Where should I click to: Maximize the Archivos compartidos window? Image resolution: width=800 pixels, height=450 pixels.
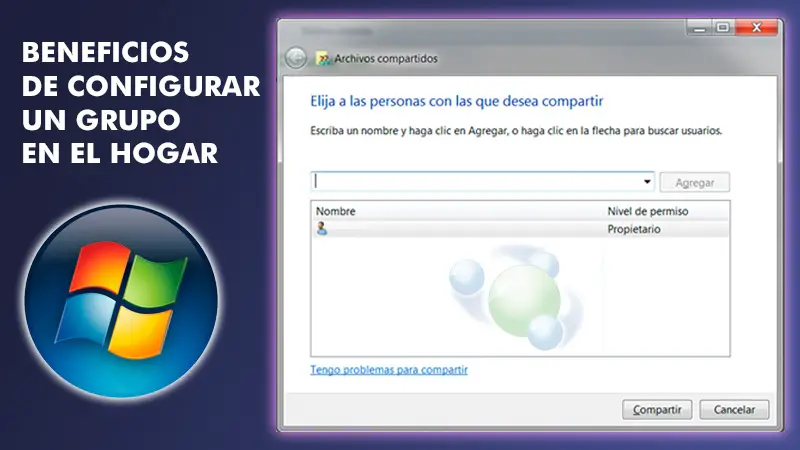723,28
